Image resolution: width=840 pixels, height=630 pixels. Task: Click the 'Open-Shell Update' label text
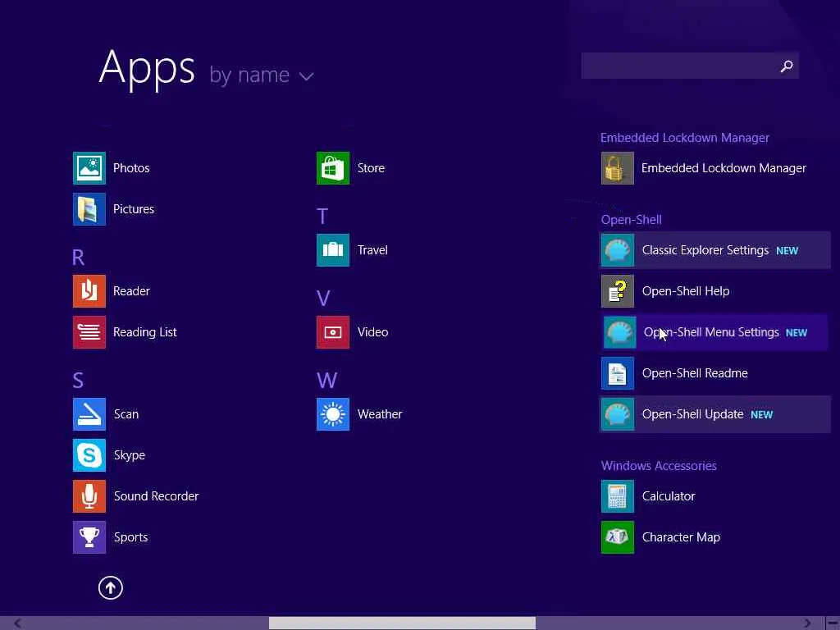692,414
